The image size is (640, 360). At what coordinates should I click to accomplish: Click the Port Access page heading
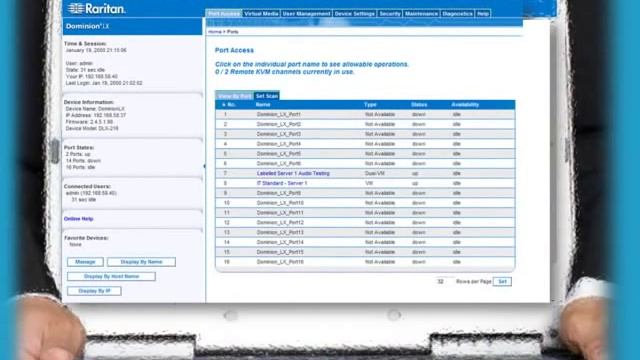tap(234, 50)
